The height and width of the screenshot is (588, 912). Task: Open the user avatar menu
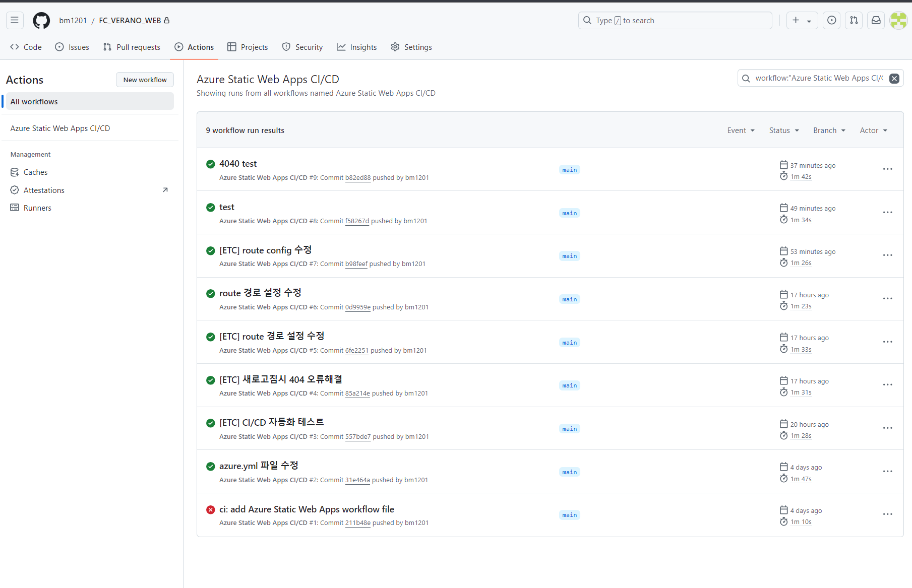(898, 20)
